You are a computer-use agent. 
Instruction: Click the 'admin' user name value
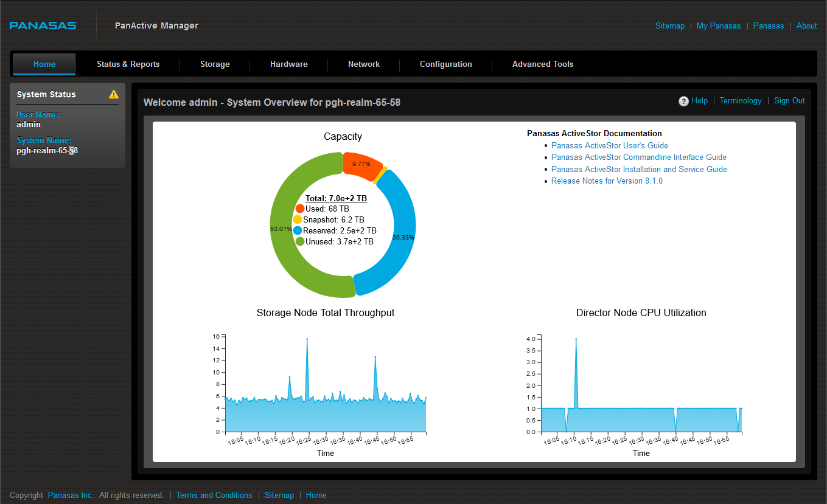point(29,124)
